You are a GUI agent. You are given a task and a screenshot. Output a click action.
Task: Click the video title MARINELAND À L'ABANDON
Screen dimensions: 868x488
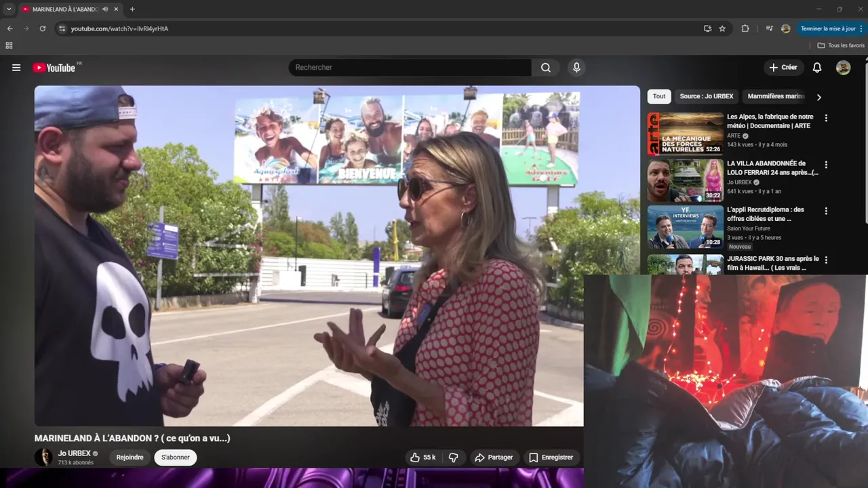[132, 439]
